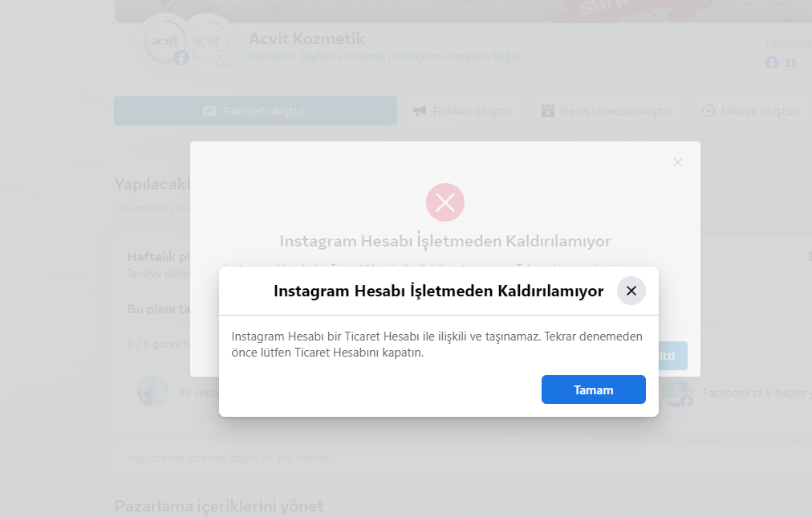
Task: Click the Acvit Kozmetik page name
Action: 307,39
